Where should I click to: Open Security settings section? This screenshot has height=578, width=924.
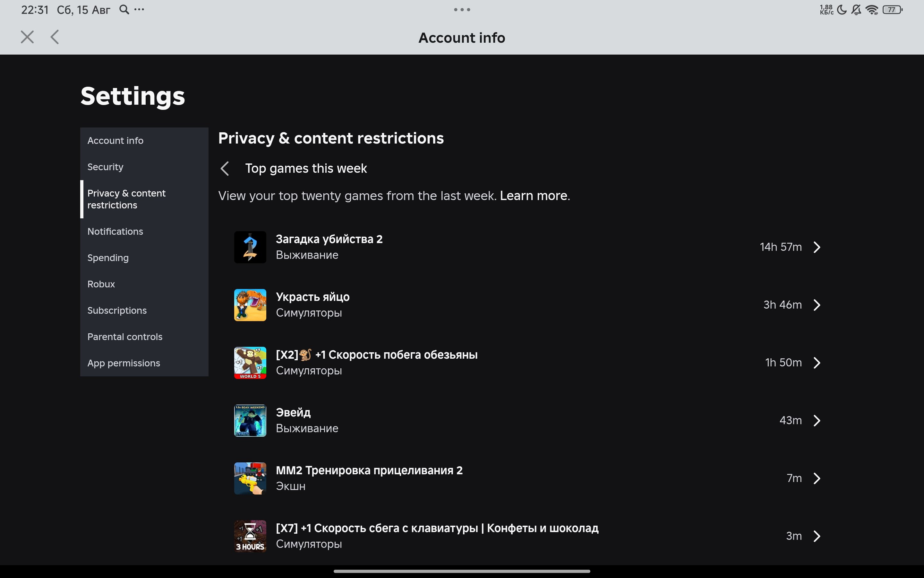point(144,167)
